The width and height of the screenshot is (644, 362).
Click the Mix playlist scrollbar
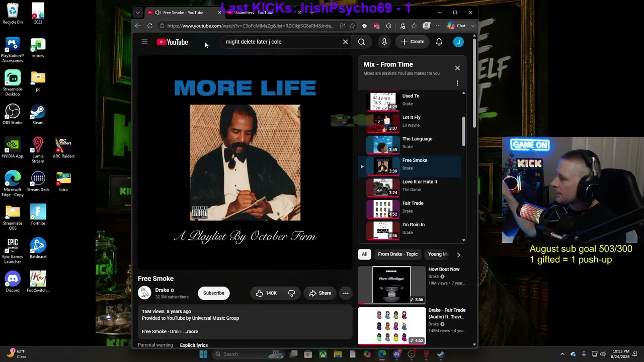pos(463,132)
